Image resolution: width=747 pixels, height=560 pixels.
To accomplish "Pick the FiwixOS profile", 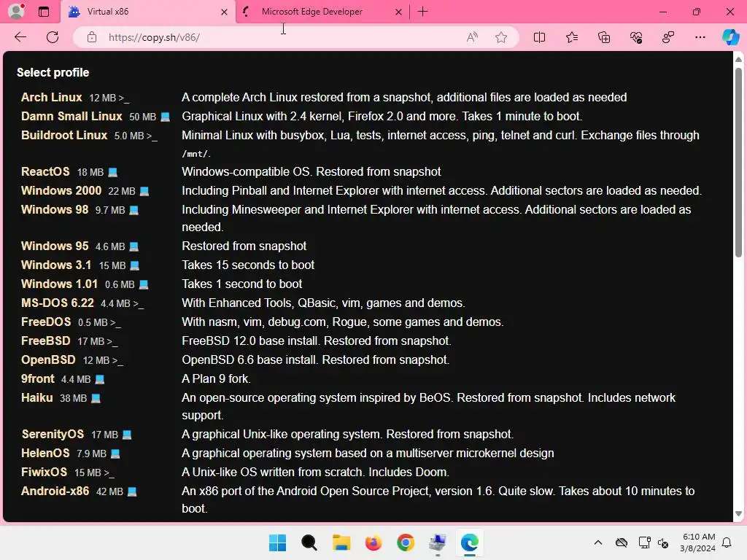I will [44, 472].
